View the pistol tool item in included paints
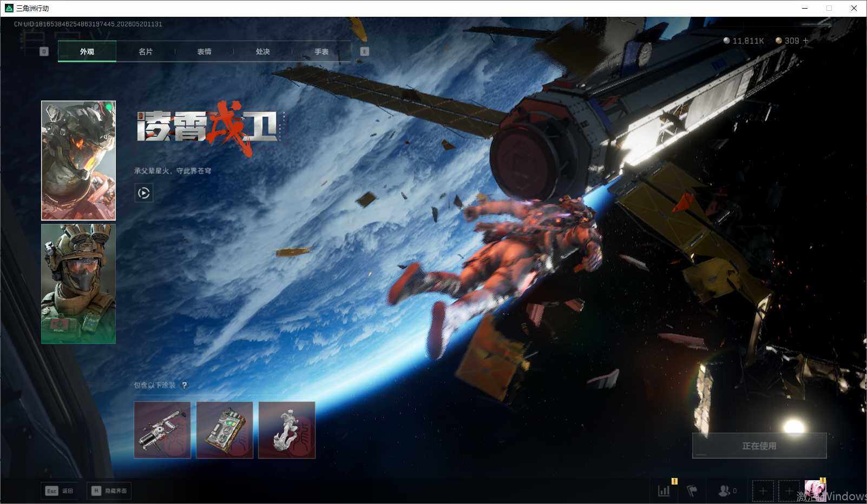The image size is (867, 504). [x=162, y=430]
